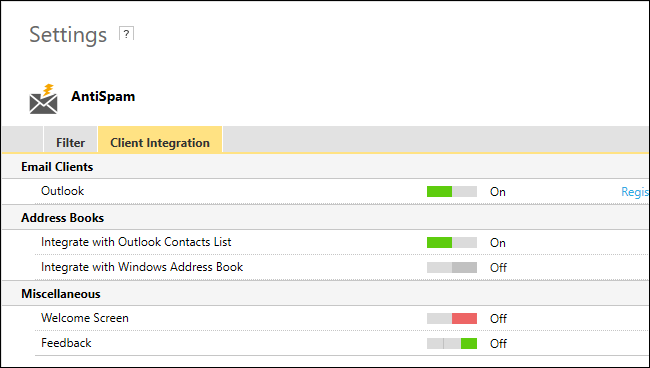The image size is (650, 368).
Task: Select the Outlook row label
Action: pyautogui.click(x=63, y=191)
